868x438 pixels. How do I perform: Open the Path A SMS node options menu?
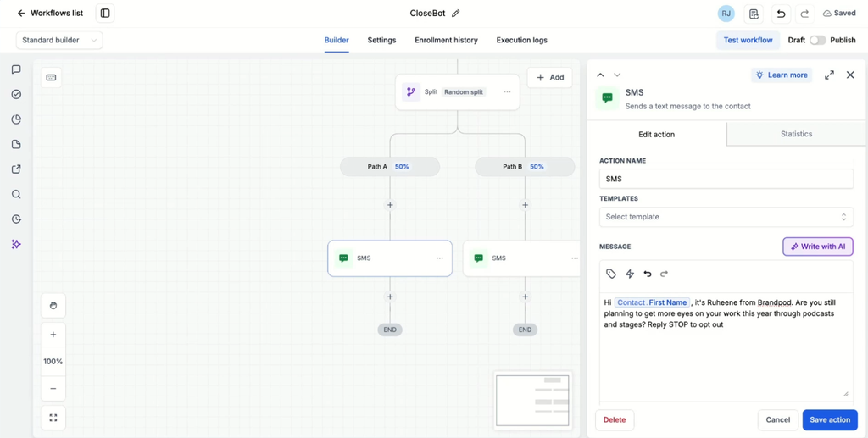[x=440, y=258]
